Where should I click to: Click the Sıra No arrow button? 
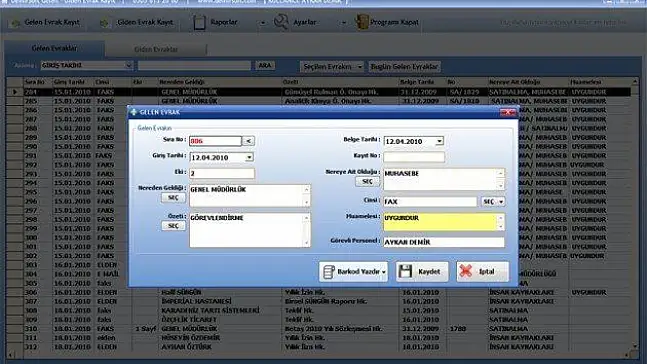tap(248, 141)
